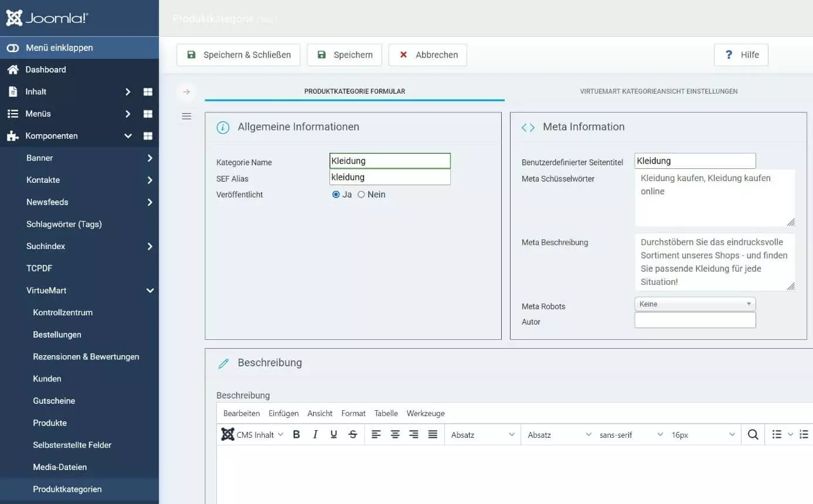
Task: Click the Autor input field
Action: point(695,320)
